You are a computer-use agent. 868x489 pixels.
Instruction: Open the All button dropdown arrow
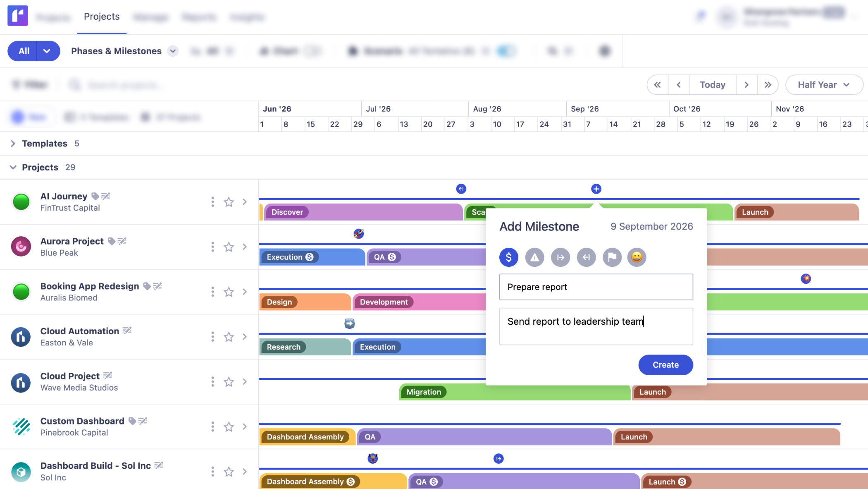click(47, 51)
